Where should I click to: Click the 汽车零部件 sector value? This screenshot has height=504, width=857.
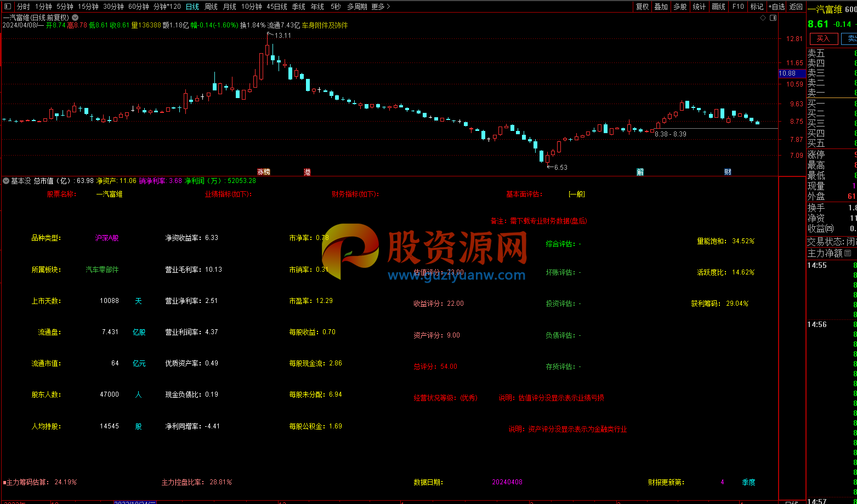pyautogui.click(x=102, y=270)
